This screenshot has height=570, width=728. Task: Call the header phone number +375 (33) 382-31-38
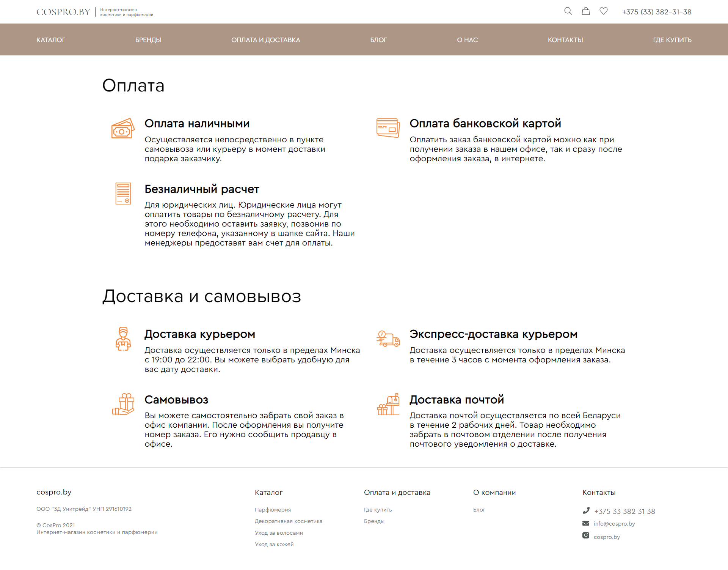[x=656, y=12]
